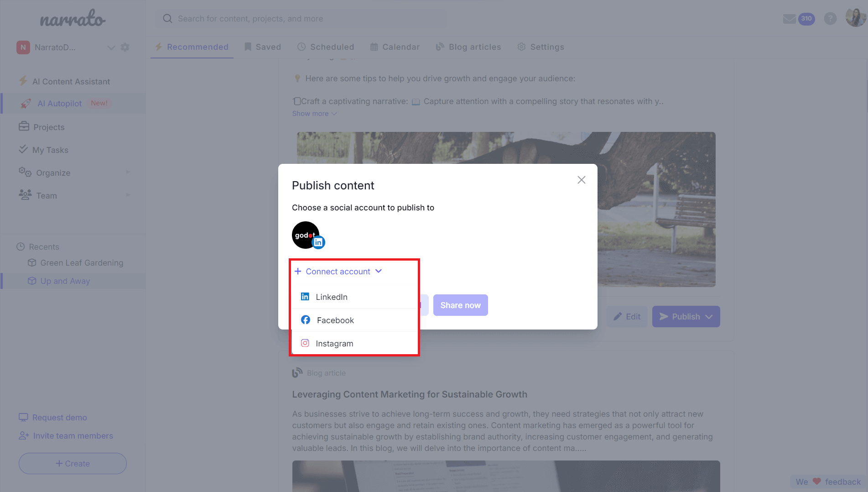Click the Team people icon
The image size is (868, 492).
tap(25, 195)
